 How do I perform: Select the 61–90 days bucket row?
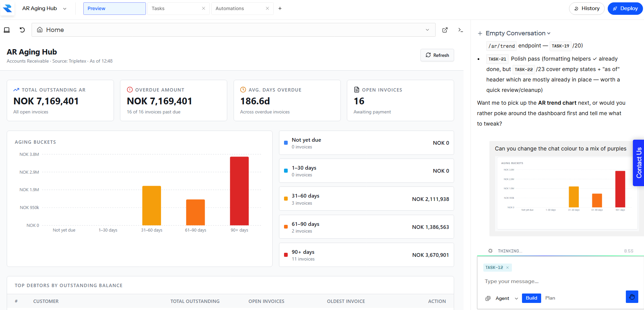coord(366,227)
